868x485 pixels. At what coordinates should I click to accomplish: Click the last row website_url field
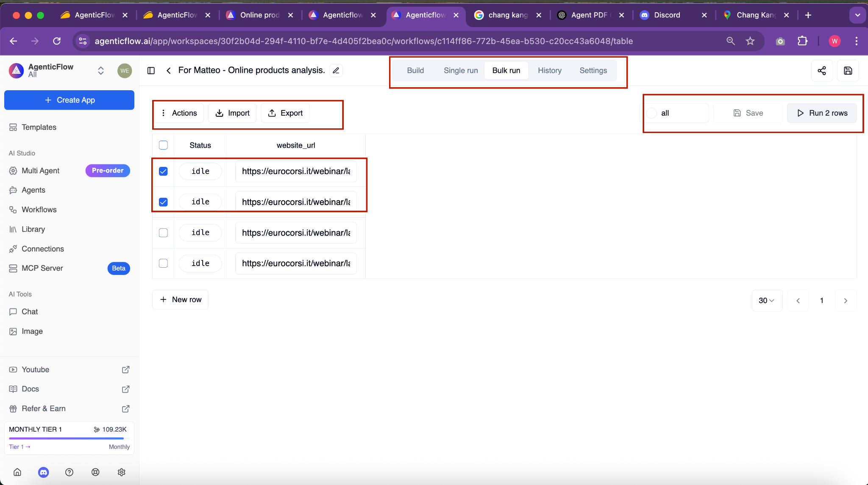coord(296,263)
